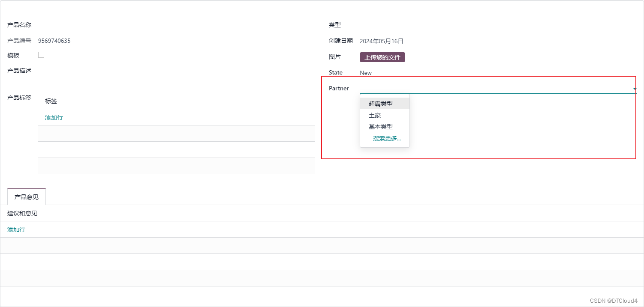Click the 创建日期 date value
This screenshot has height=307, width=644.
pos(381,41)
